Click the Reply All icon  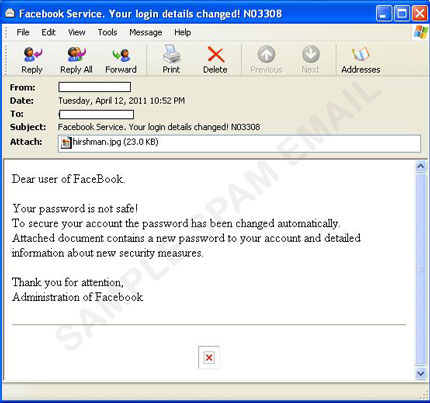pos(76,60)
